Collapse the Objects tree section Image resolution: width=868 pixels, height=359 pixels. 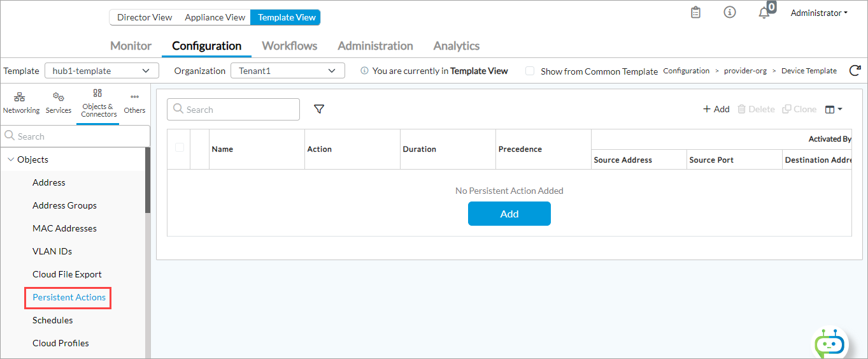[11, 159]
